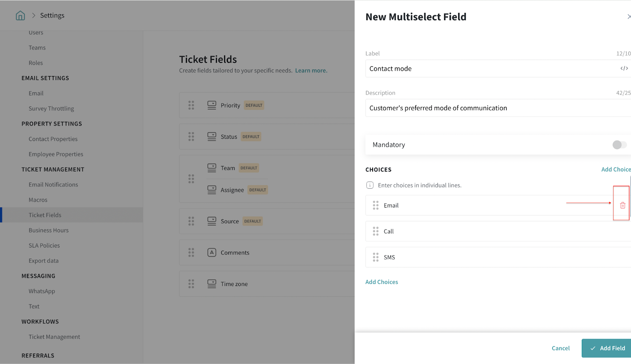
Task: Open Business Hours settings page
Action: [x=49, y=230]
